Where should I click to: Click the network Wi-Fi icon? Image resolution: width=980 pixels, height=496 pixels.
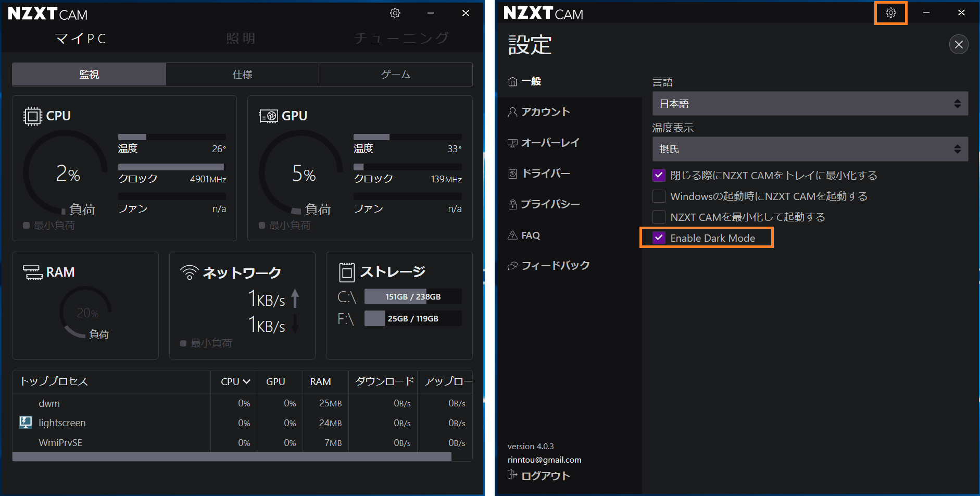coord(190,272)
